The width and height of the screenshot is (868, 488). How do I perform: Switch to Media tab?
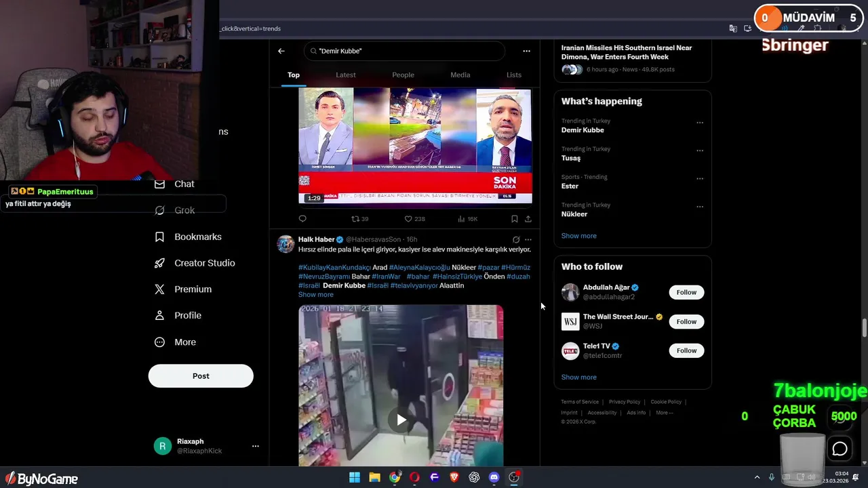point(460,75)
